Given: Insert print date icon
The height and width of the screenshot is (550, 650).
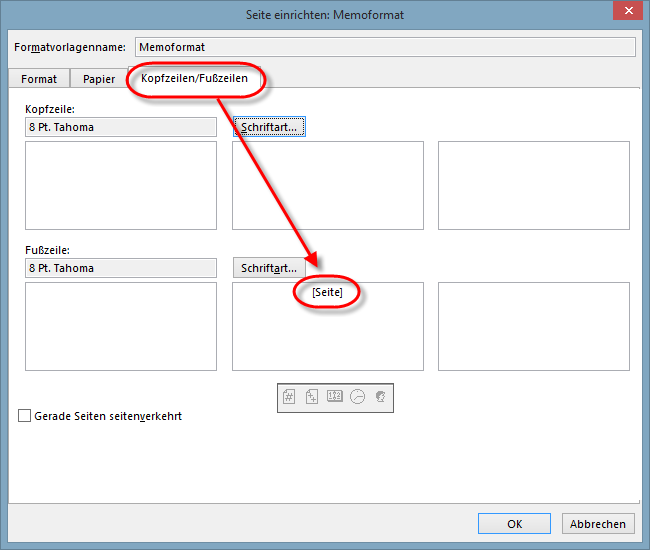Looking at the screenshot, I should (x=335, y=397).
